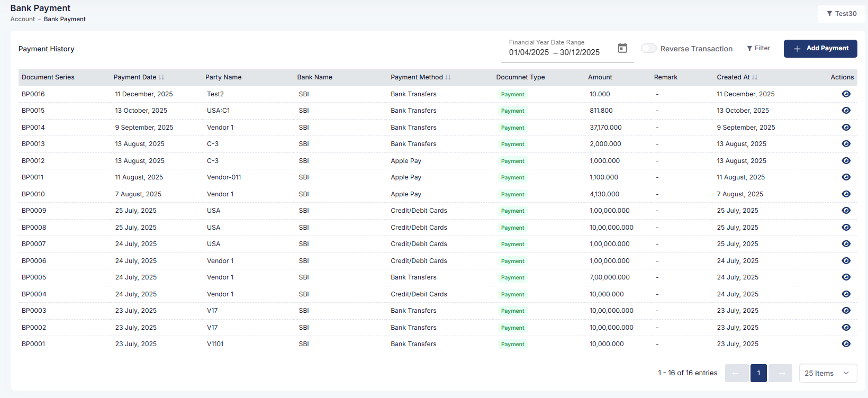Click the Bank Payment breadcrumb

pos(65,19)
